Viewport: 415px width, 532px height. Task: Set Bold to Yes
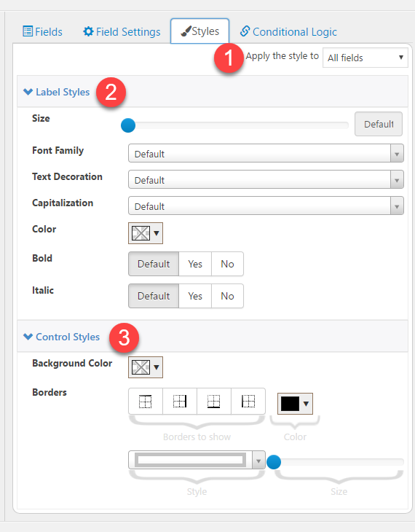pyautogui.click(x=195, y=264)
